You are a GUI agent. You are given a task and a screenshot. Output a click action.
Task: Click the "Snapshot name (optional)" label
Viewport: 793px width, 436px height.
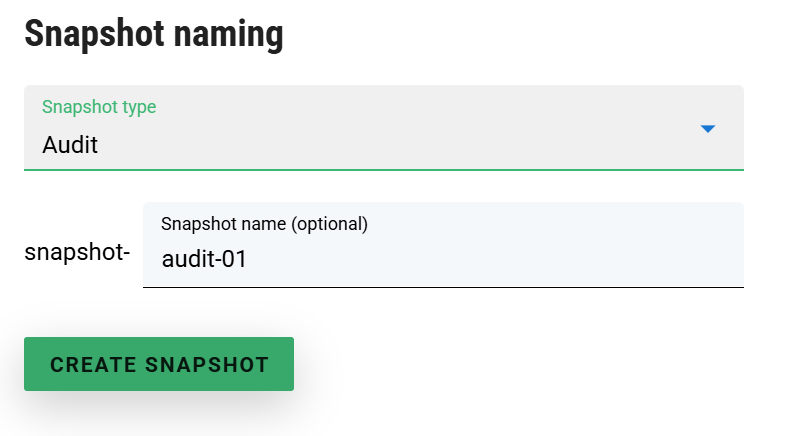264,224
